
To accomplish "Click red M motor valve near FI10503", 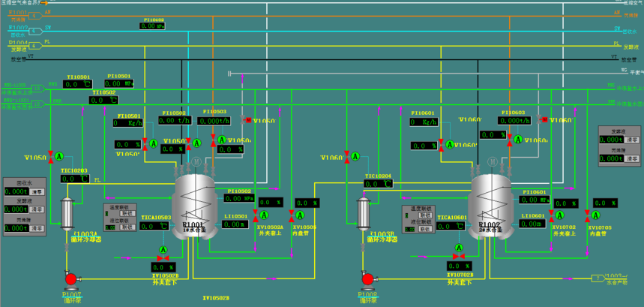I will pos(248,120).
